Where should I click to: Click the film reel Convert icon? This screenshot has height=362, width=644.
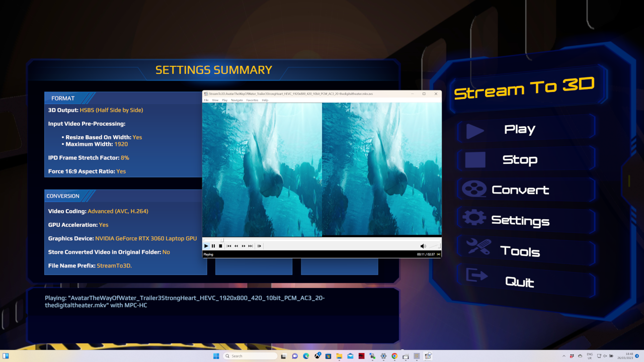[x=474, y=190]
